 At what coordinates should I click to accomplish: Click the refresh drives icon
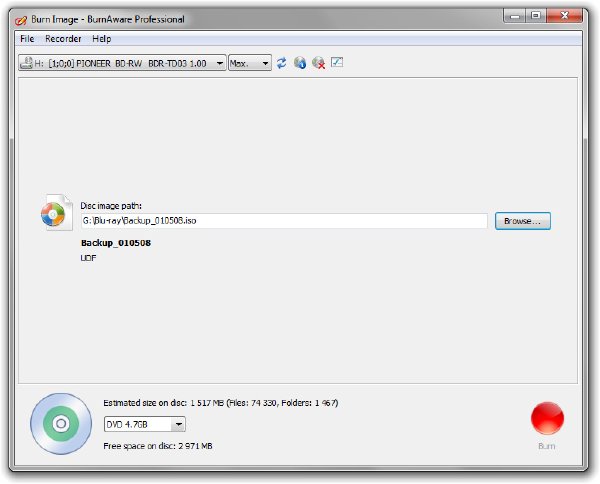(x=281, y=63)
